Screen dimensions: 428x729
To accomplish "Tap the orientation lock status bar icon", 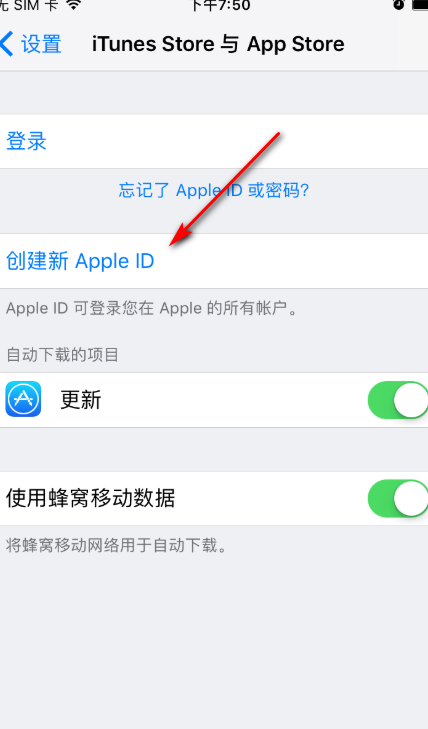I will click(399, 5).
